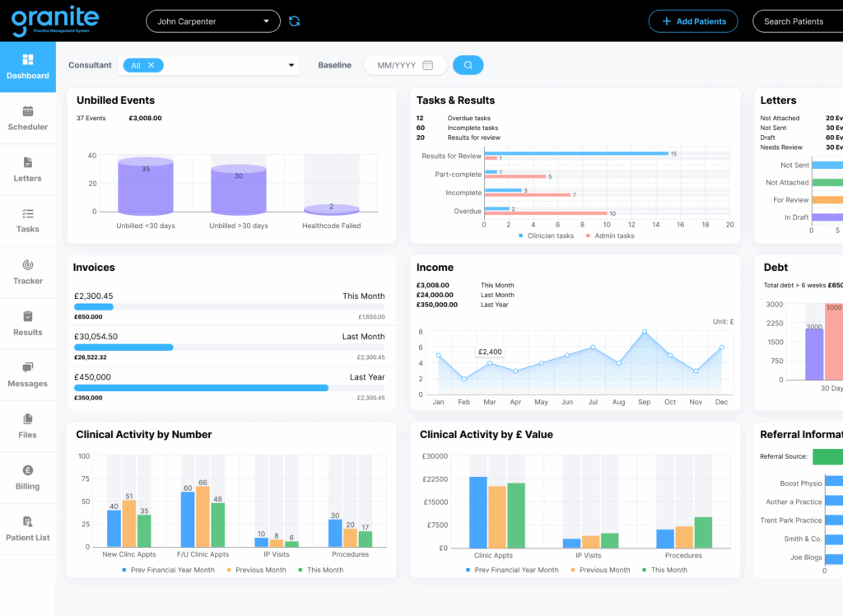Image resolution: width=843 pixels, height=616 pixels.
Task: Open the Files icon in sidebar
Action: [x=28, y=419]
